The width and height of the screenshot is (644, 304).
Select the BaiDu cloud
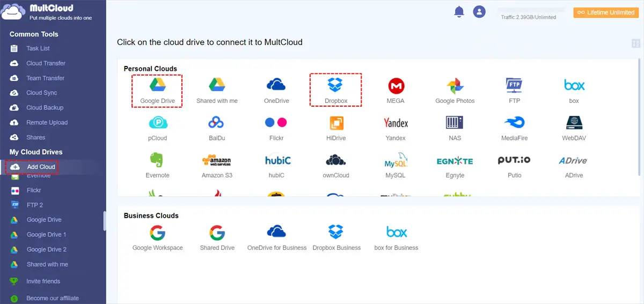coord(217,128)
